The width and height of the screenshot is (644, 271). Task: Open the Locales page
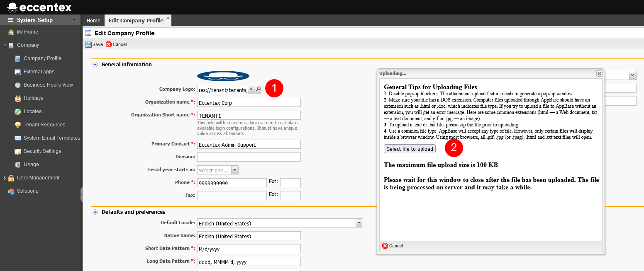tap(33, 111)
